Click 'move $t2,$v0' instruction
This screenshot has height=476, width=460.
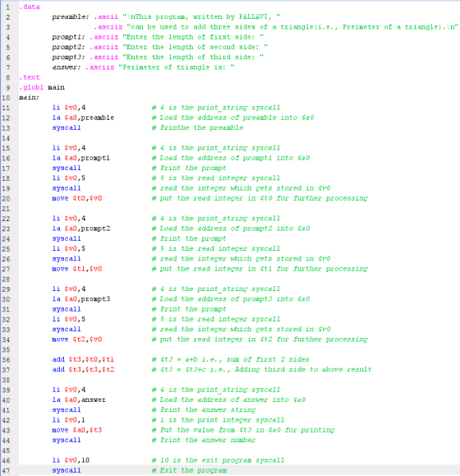tap(77, 340)
